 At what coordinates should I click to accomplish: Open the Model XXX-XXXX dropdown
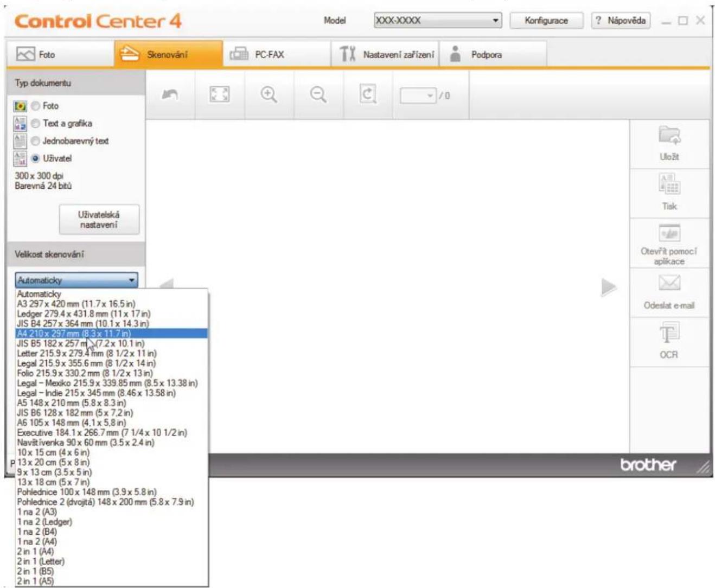[x=437, y=21]
